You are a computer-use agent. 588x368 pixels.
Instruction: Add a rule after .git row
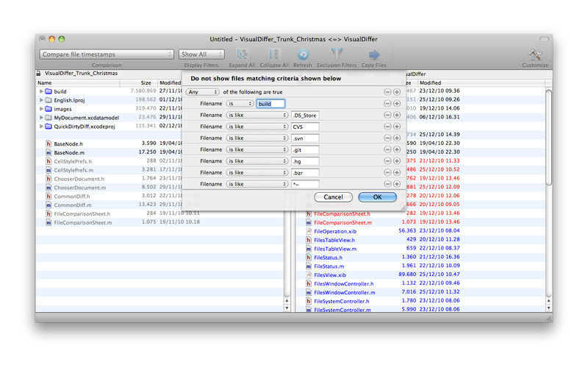[397, 149]
